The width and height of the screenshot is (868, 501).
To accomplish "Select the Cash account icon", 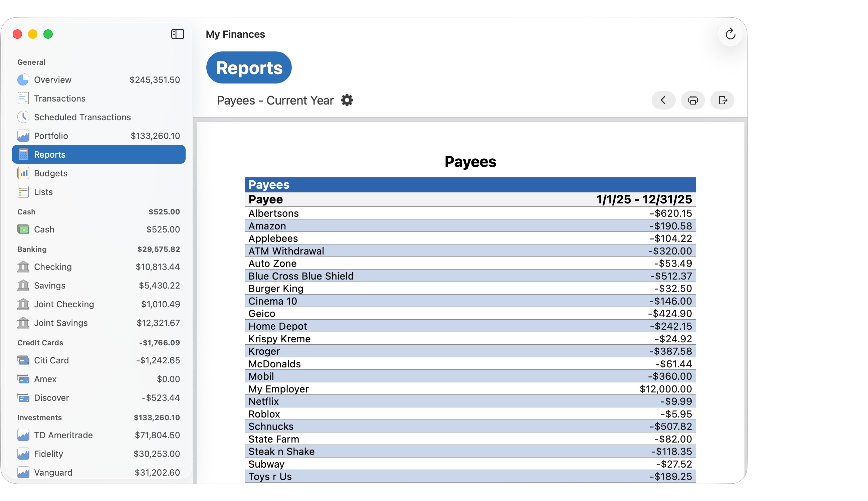I will click(x=23, y=229).
